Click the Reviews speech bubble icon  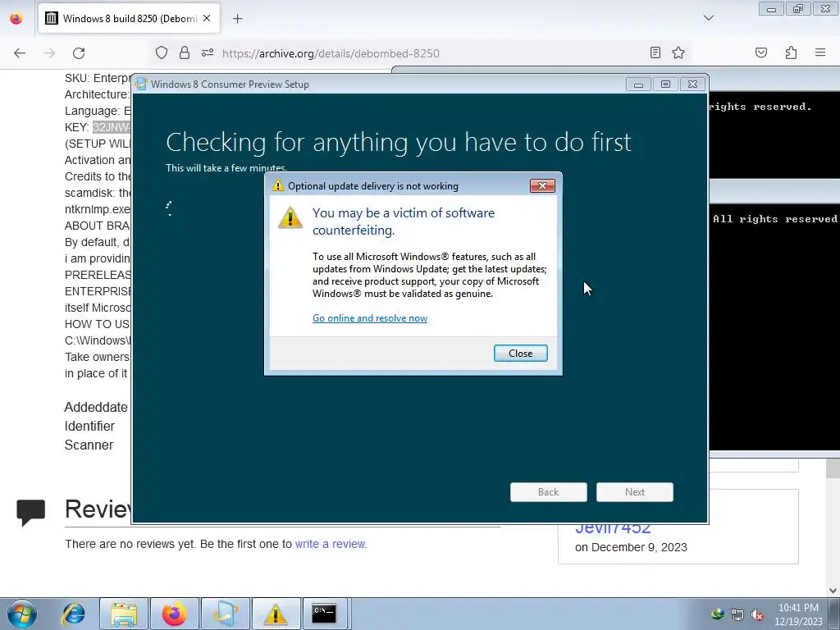pyautogui.click(x=30, y=512)
